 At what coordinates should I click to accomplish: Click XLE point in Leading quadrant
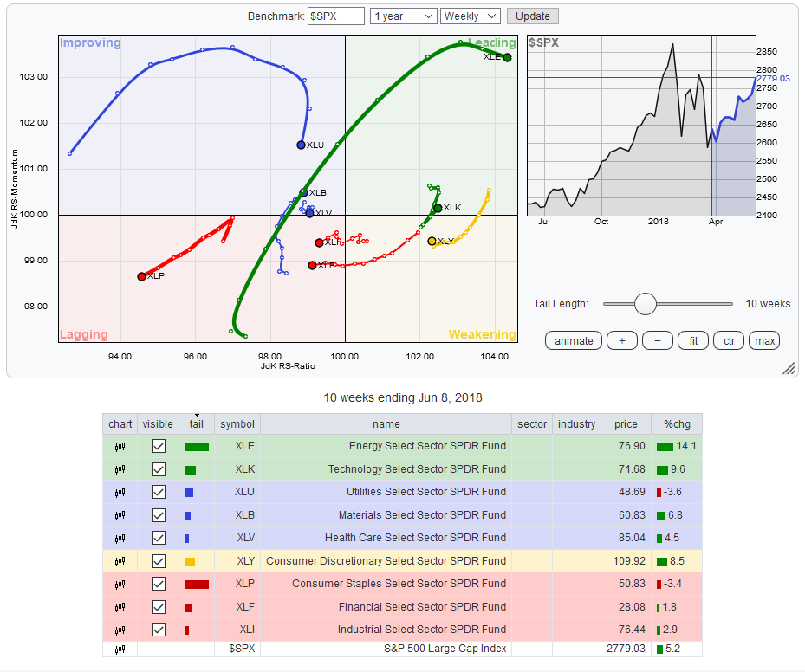(x=507, y=57)
